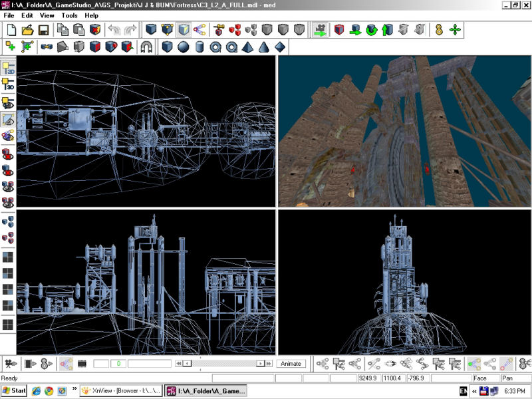The width and height of the screenshot is (532, 399).
Task: Add a cylinder primitive
Action: (x=199, y=47)
